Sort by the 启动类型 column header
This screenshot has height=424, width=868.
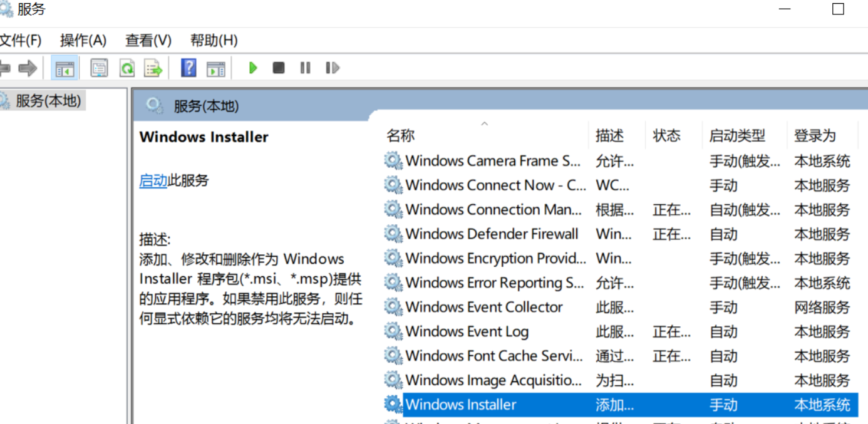tap(737, 135)
